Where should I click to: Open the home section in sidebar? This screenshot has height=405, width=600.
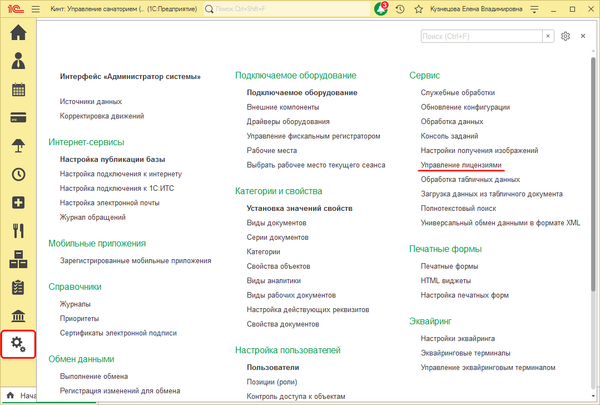[x=18, y=32]
